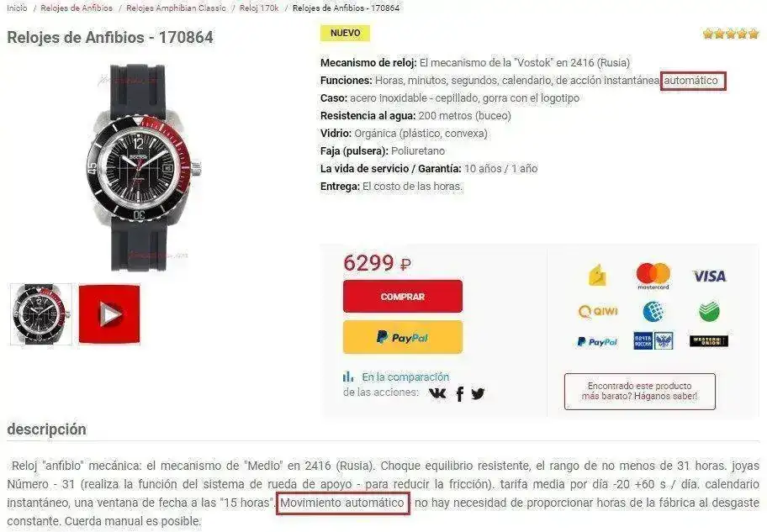Share product on Facebook icon
767x532 pixels.
pos(460,393)
